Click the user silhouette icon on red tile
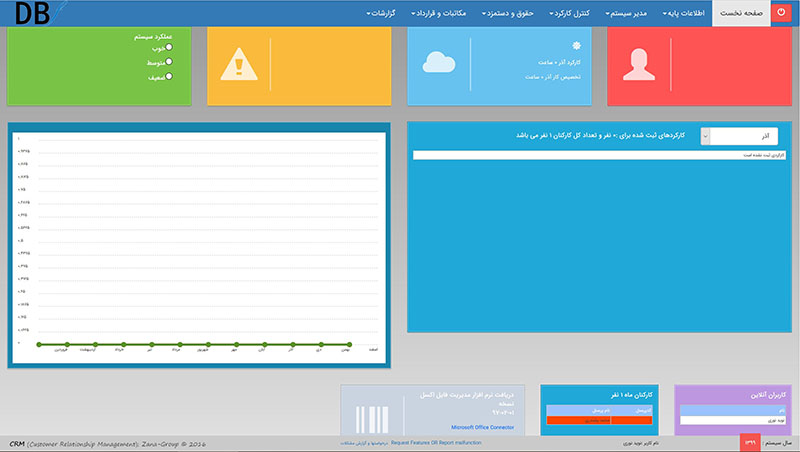The image size is (800, 452). (x=638, y=66)
